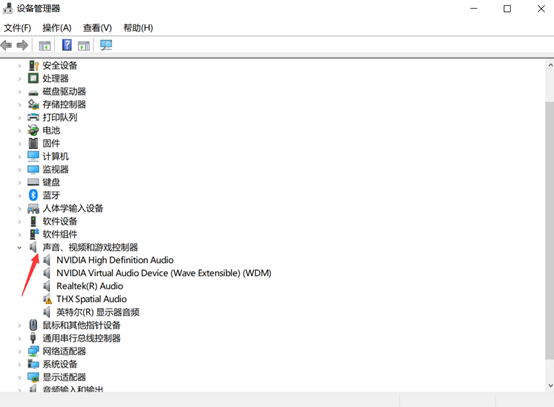Image resolution: width=554 pixels, height=407 pixels.
Task: Collapse the 声音、视频和游戏控制器 node
Action: (19, 247)
